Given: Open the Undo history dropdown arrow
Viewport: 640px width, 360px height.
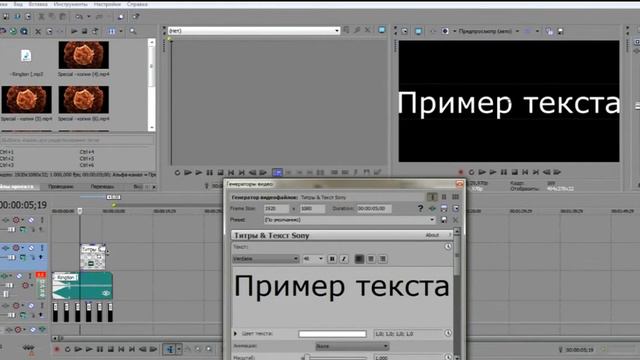Looking at the screenshot, I should (x=89, y=17).
